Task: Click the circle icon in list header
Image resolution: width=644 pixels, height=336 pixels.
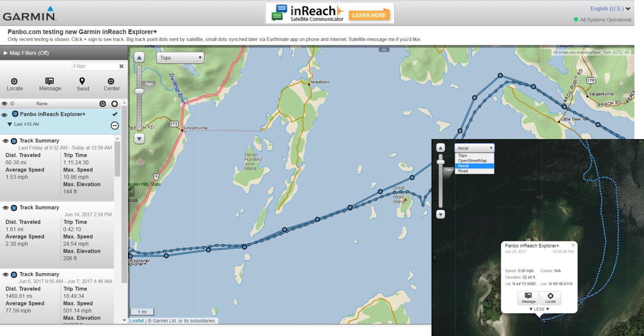Action: (x=115, y=104)
